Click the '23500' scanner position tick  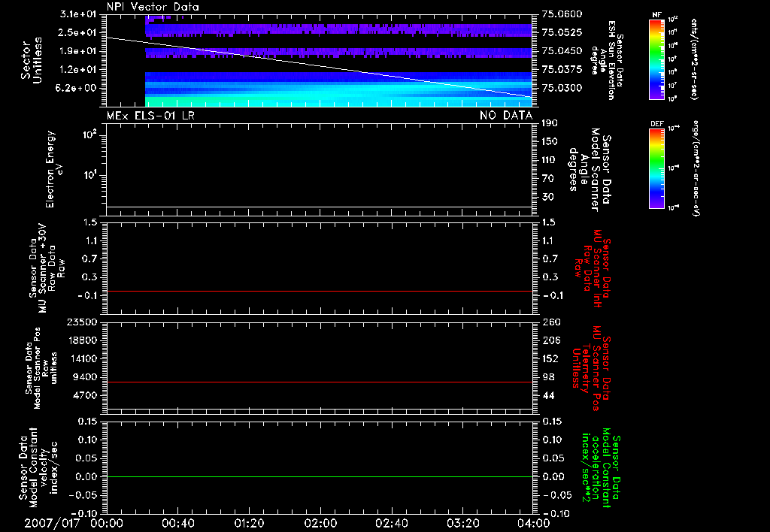coord(81,322)
